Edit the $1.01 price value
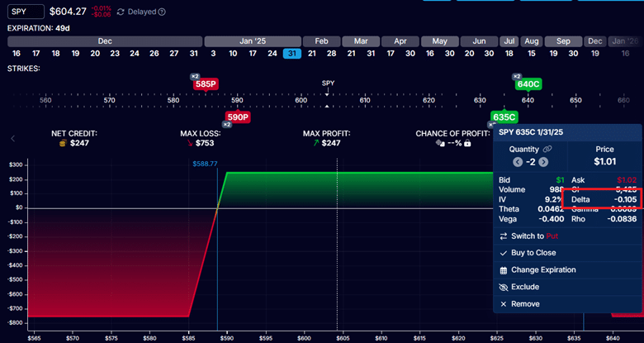The height and width of the screenshot is (343, 644). [x=604, y=162]
